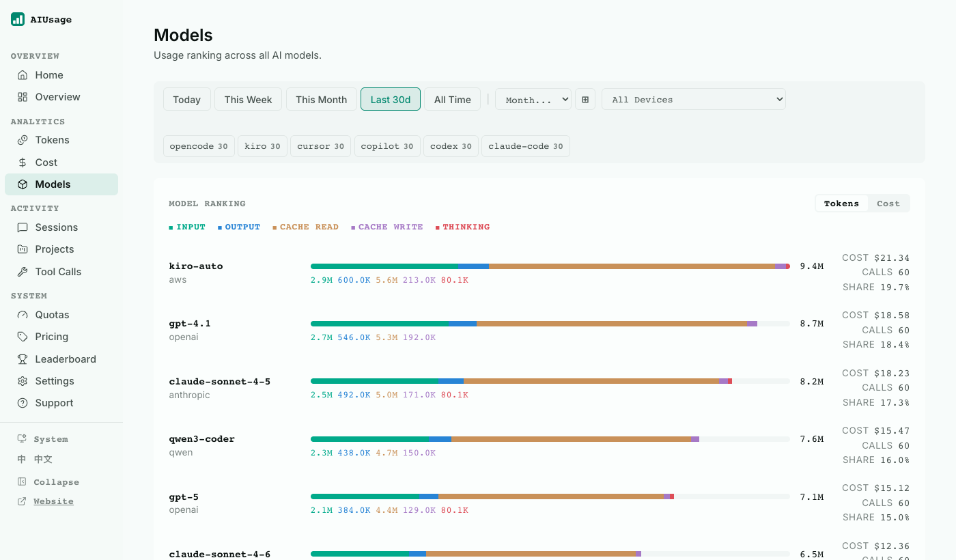Open the custom date range grid button
Screen dimensions: 956x560
point(585,99)
